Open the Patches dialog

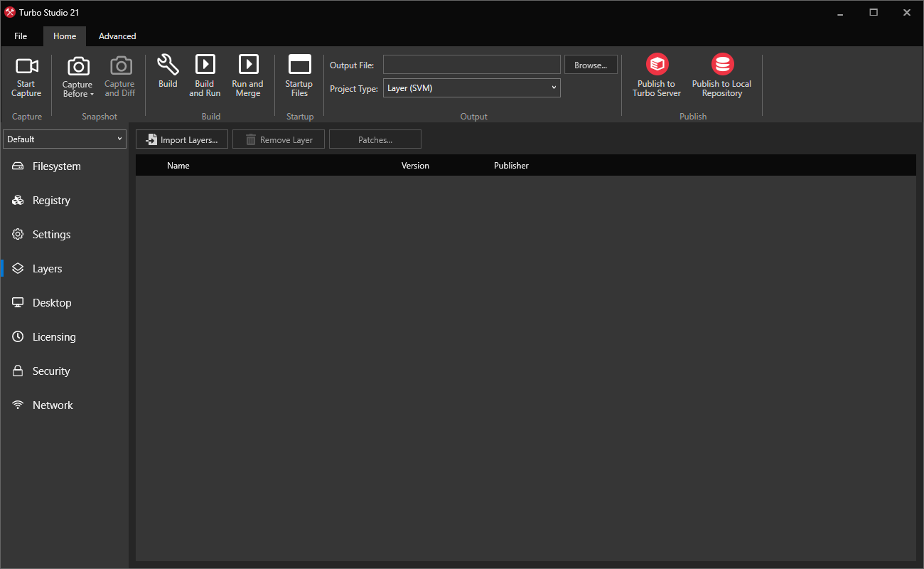[375, 139]
